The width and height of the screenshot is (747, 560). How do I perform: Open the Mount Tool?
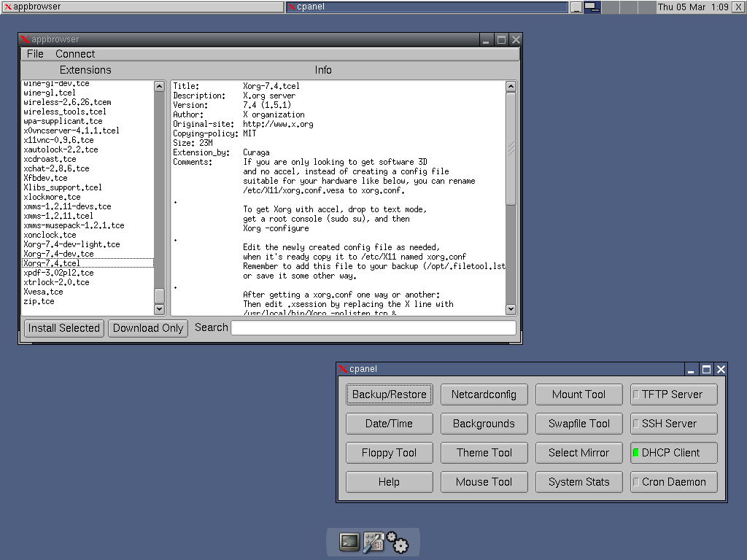coord(578,394)
